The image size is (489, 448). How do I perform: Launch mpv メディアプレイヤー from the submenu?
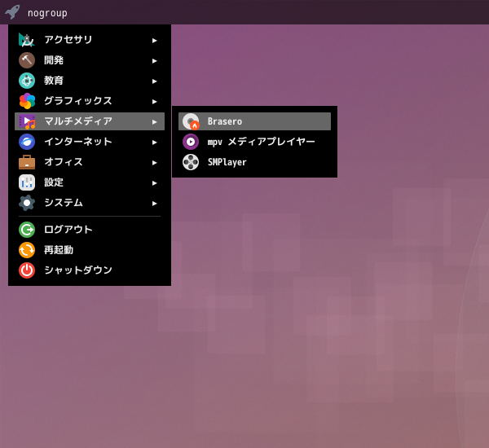click(254, 142)
